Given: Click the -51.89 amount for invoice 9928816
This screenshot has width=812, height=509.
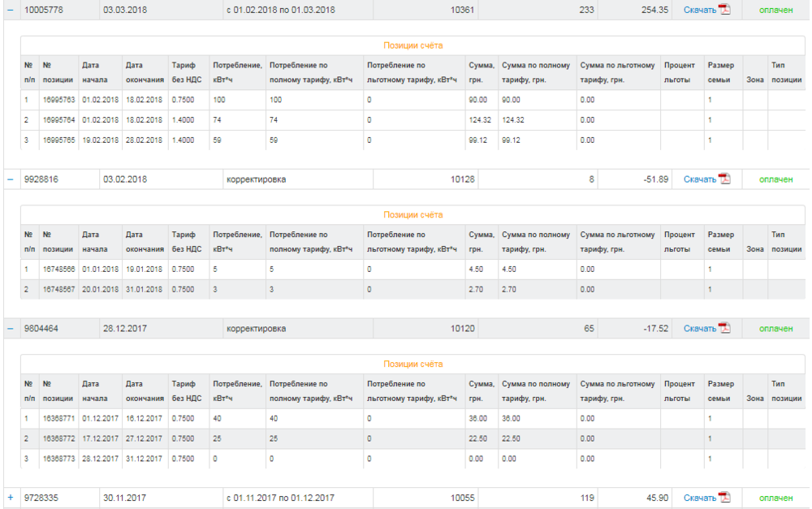Looking at the screenshot, I should (x=653, y=179).
